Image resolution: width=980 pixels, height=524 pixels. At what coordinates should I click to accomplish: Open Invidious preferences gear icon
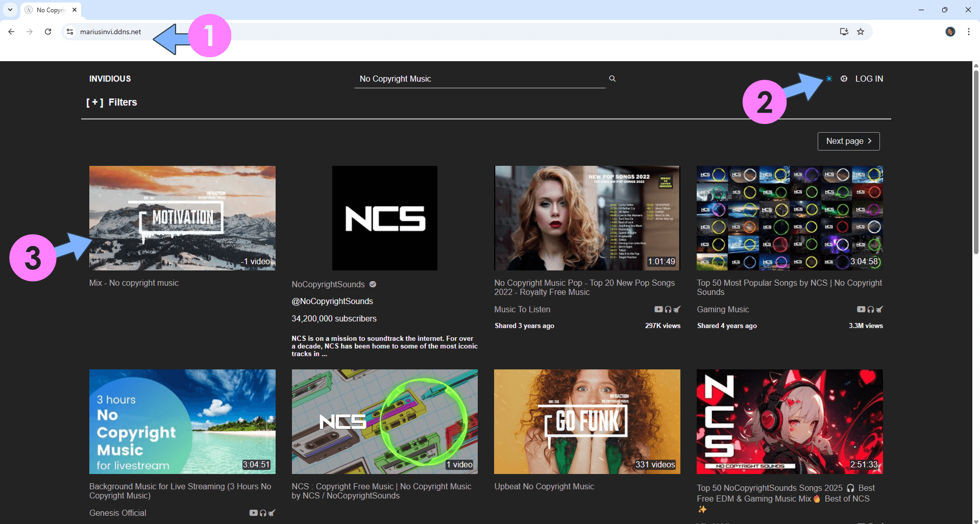coord(844,79)
